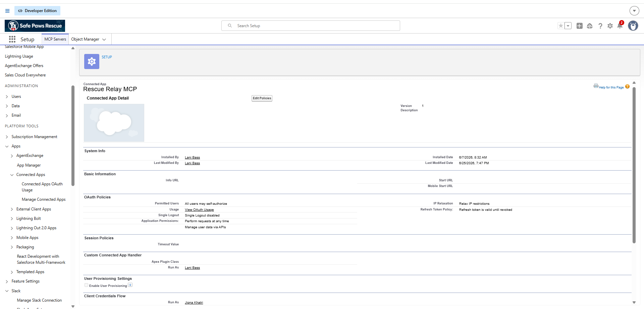The width and height of the screenshot is (644, 309).
Task: Tick the Enable User Provisioning checkbox
Action: point(86,285)
